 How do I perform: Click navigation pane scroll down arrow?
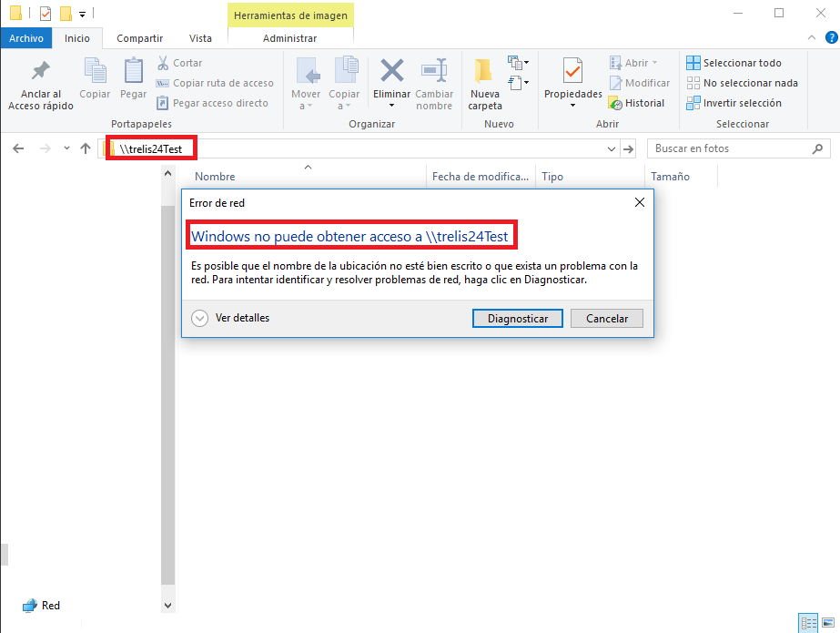pos(167,605)
